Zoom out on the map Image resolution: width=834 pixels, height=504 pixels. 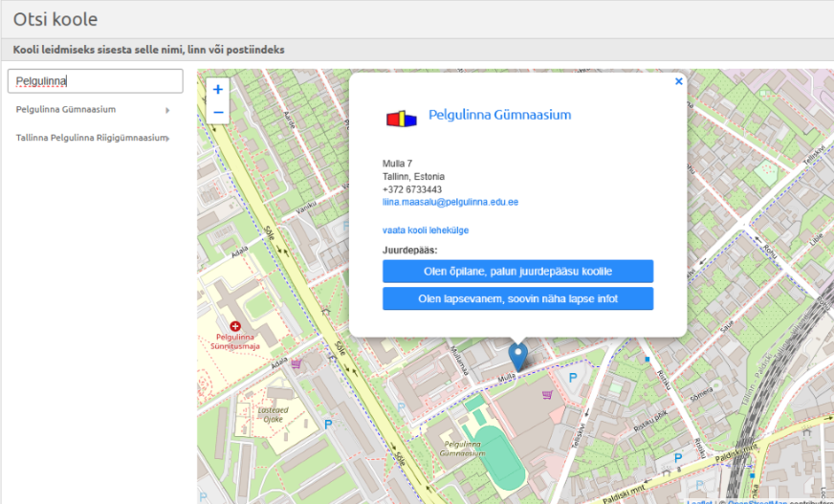pos(218,113)
